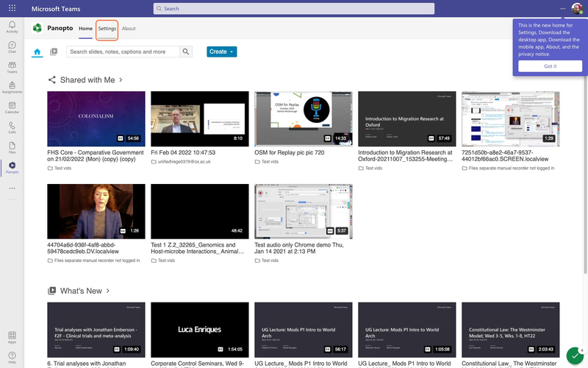This screenshot has height=368, width=588.
Task: Switch to the About tab
Action: pos(129,29)
